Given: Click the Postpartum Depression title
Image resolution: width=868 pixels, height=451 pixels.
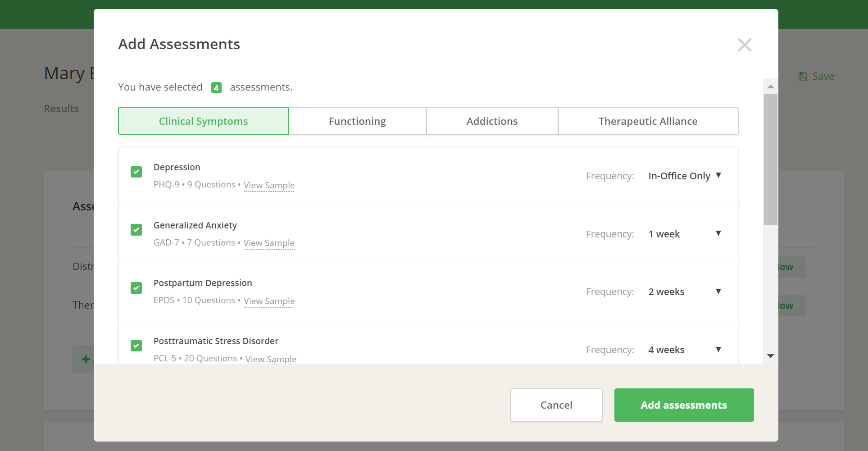Looking at the screenshot, I should [203, 283].
